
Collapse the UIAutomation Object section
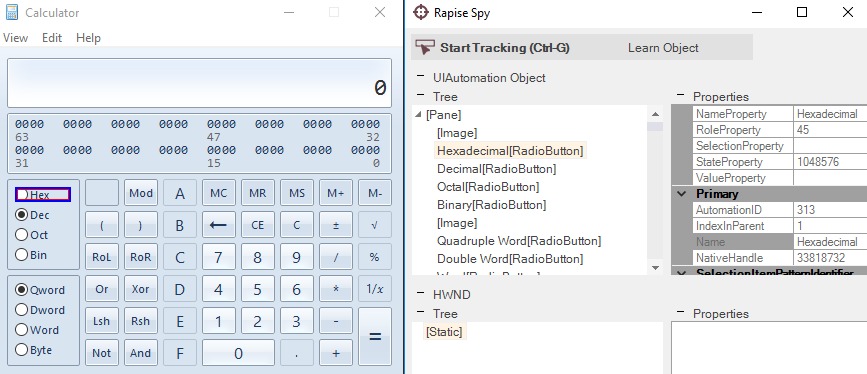pyautogui.click(x=421, y=77)
